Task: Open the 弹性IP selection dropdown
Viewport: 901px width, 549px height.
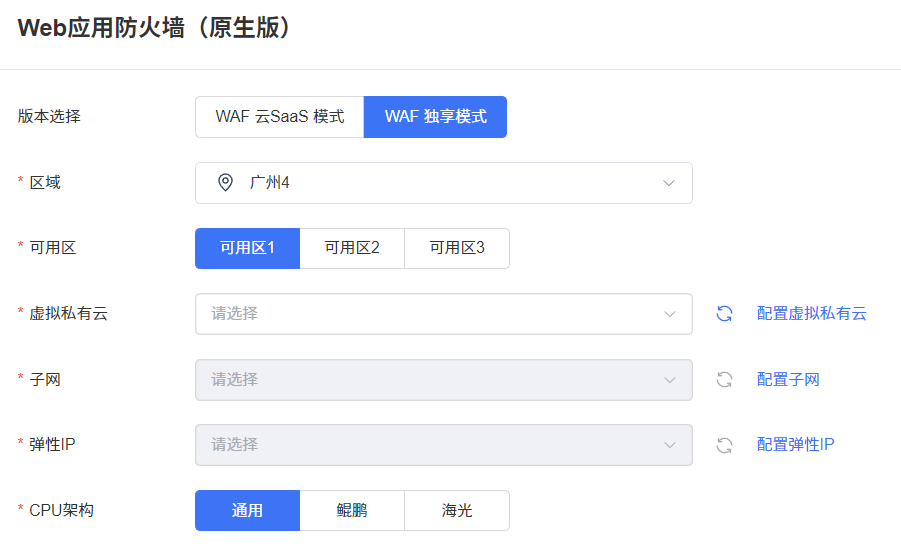Action: (x=444, y=445)
